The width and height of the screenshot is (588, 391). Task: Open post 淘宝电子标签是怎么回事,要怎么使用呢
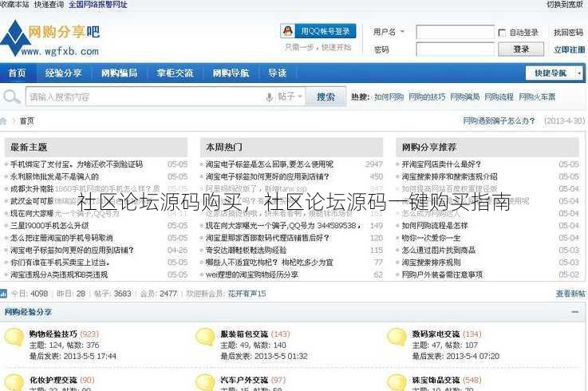(x=269, y=164)
